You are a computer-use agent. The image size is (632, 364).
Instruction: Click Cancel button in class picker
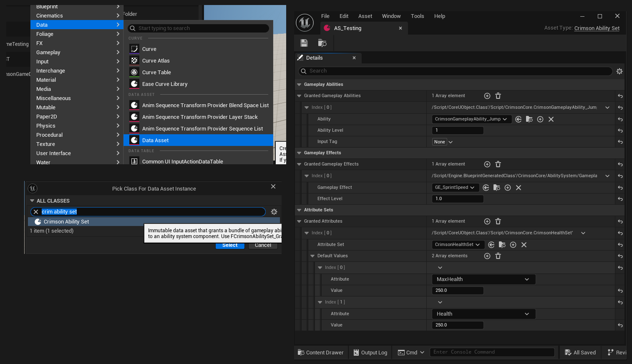tap(263, 245)
